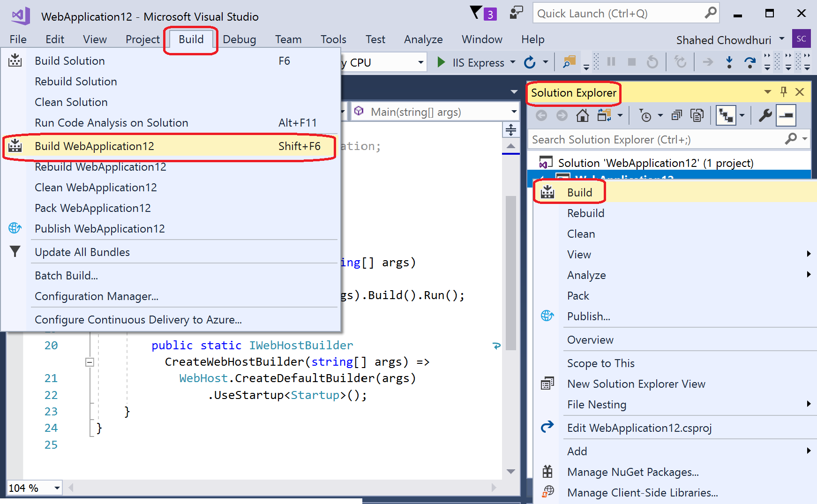Screen dimensions: 817x504
Task: Click the Show Next Statement arrow icon
Action: click(x=708, y=62)
